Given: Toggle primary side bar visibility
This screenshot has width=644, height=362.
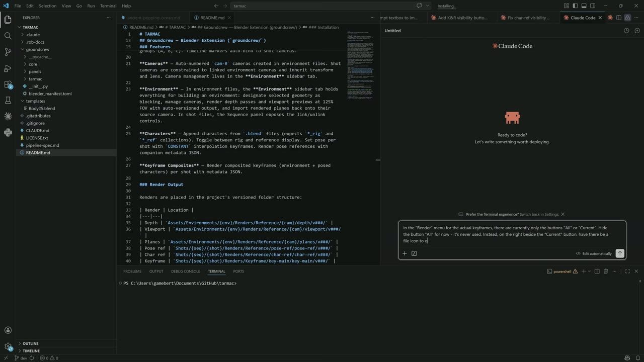Looking at the screenshot, I should [576, 6].
